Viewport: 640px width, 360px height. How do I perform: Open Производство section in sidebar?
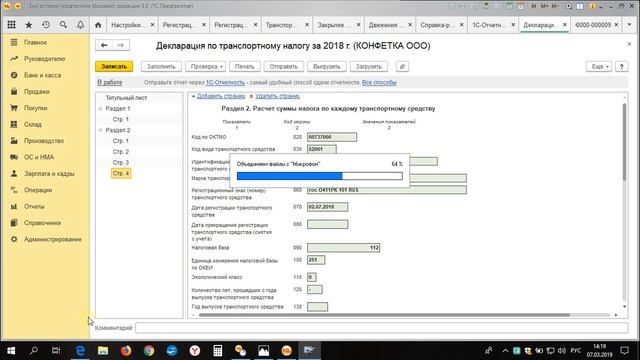[44, 141]
